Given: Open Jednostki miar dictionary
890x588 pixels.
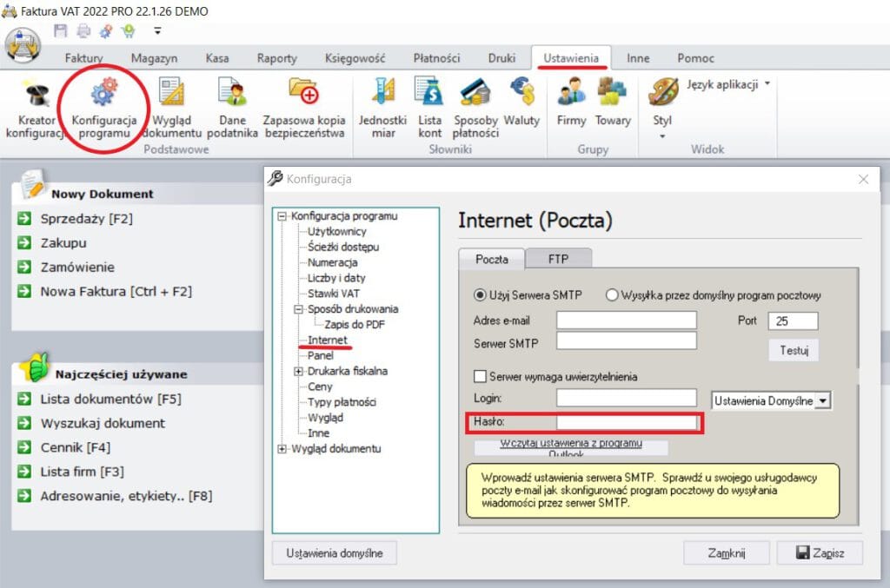Looking at the screenshot, I should (x=383, y=104).
